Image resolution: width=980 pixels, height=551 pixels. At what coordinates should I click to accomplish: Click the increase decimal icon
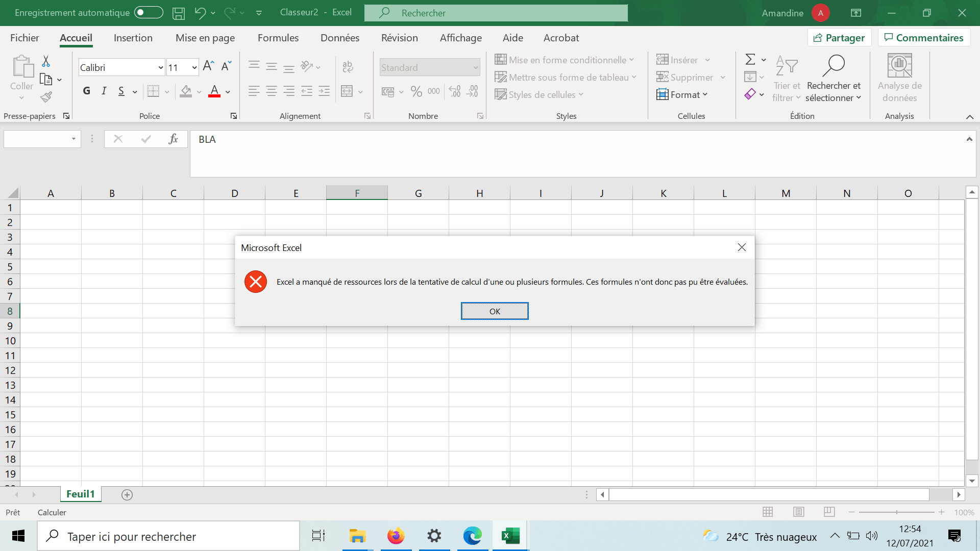[x=454, y=91]
